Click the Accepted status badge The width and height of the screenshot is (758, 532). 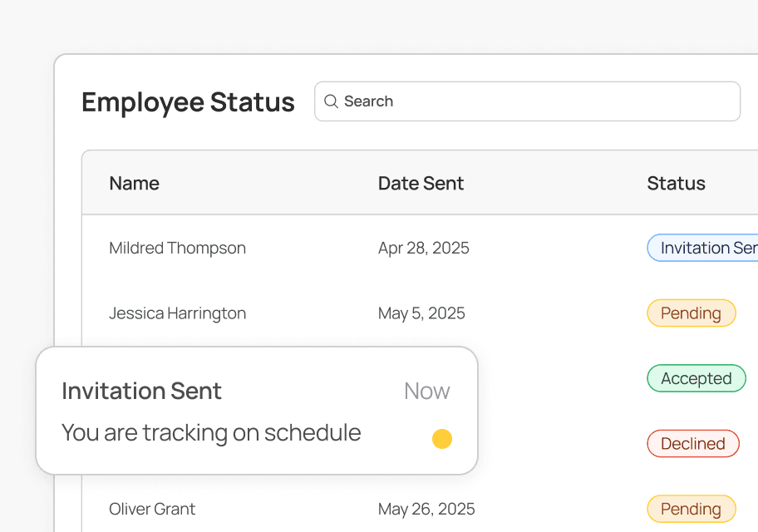pos(696,378)
